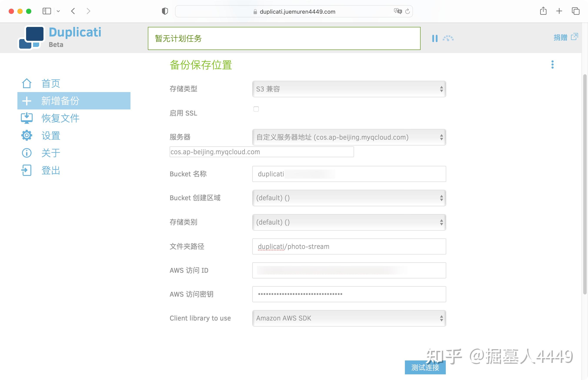Open 设置 in sidebar
The width and height of the screenshot is (588, 380).
[x=51, y=136]
